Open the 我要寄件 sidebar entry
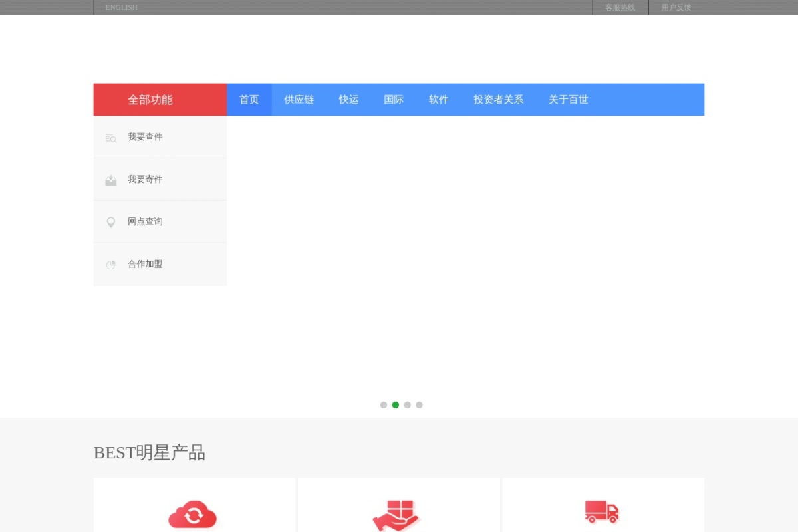This screenshot has width=798, height=532. click(160, 180)
